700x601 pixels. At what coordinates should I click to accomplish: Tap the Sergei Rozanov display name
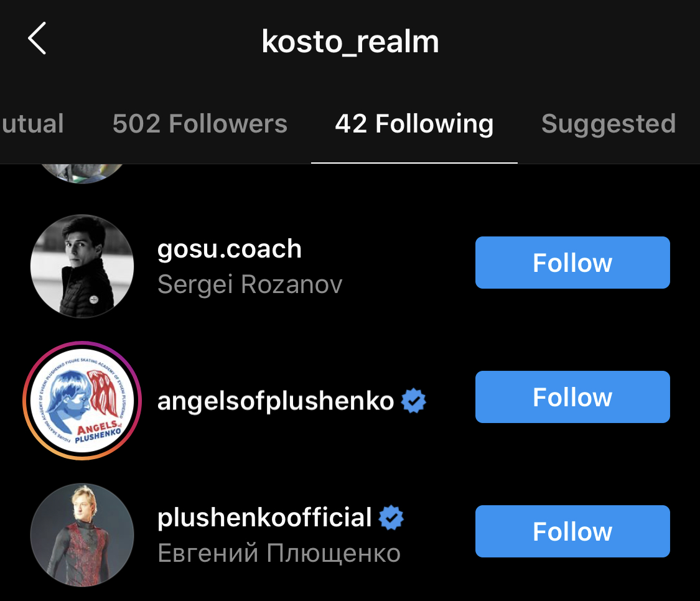(250, 284)
